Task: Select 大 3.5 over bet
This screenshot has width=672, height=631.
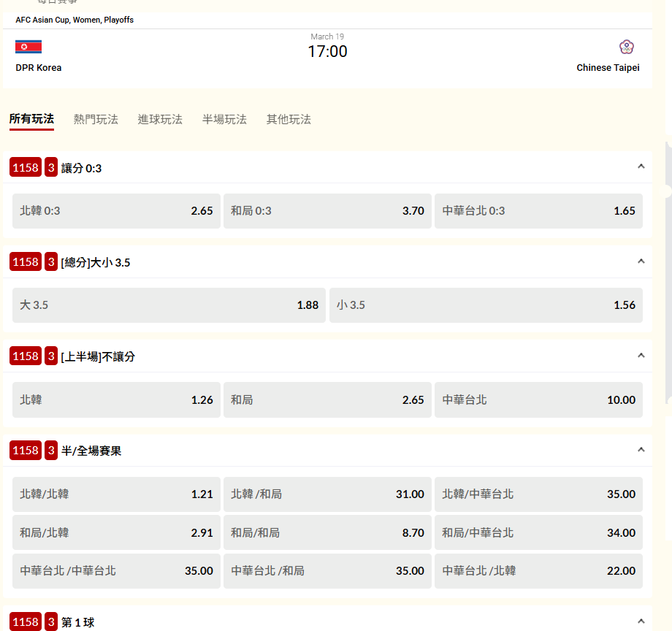Action: (169, 305)
